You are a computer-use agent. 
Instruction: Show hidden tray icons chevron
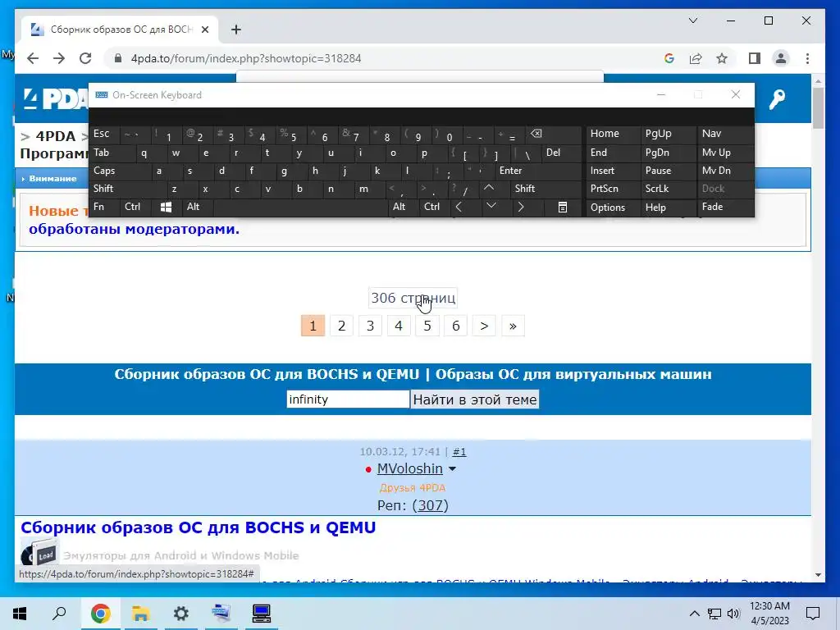click(x=694, y=614)
